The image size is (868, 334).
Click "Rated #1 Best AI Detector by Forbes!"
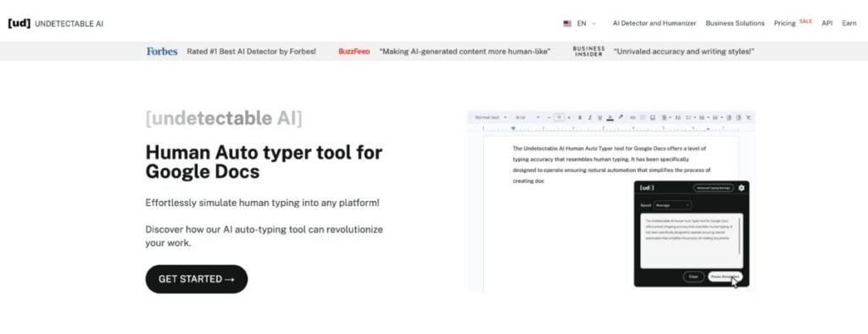[251, 52]
